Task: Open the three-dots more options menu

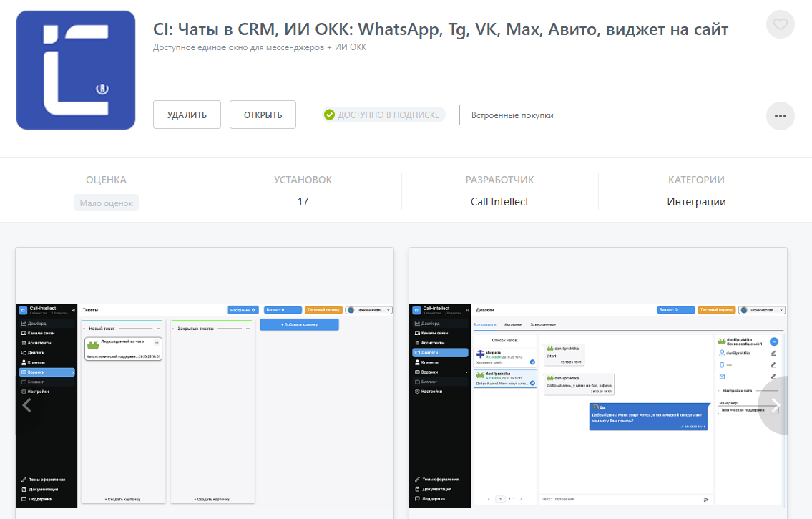Action: point(780,116)
